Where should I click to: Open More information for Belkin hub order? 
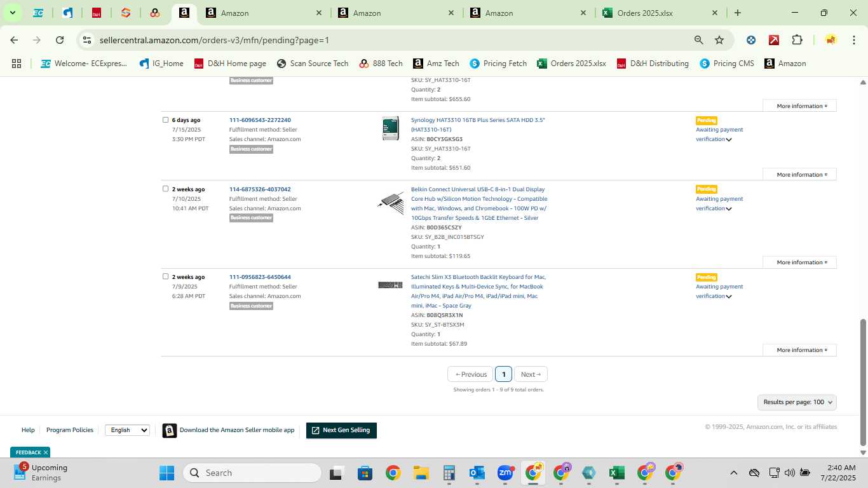799,262
